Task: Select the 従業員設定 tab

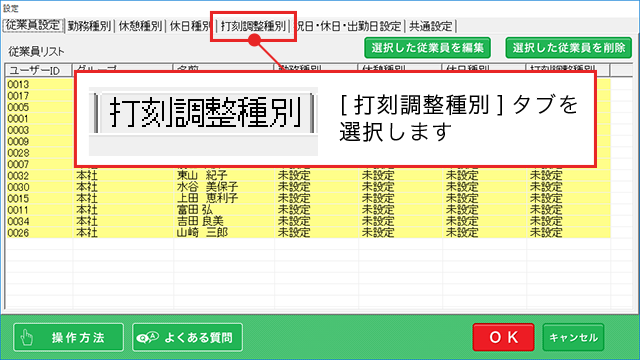Action: click(33, 26)
